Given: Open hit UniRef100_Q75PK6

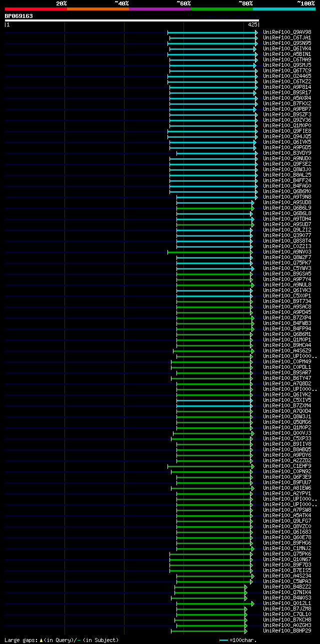Looking at the screenshot, I should pyautogui.click(x=287, y=554).
